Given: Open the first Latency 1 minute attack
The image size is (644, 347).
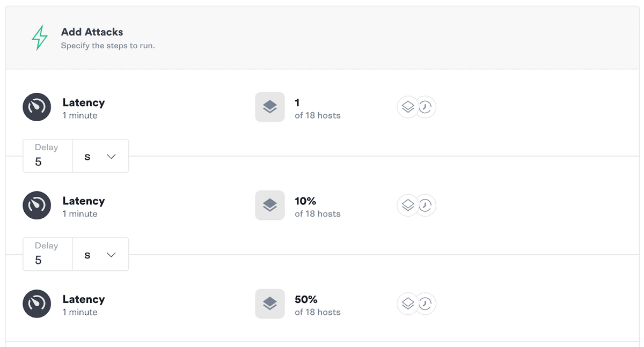Looking at the screenshot, I should point(84,108).
